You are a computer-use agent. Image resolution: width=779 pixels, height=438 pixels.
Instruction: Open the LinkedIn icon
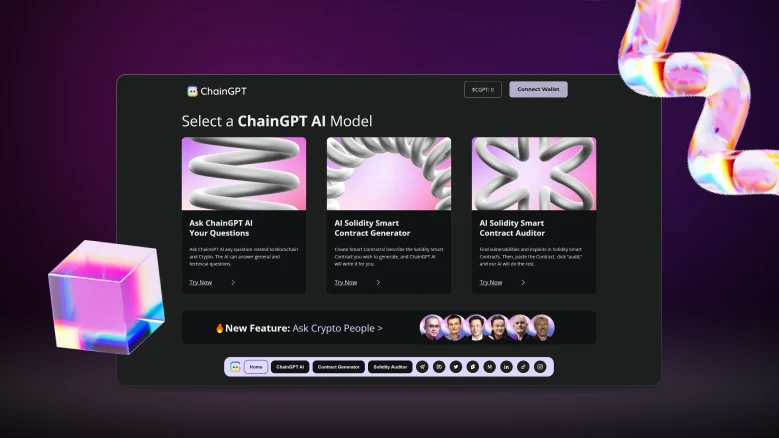[506, 367]
